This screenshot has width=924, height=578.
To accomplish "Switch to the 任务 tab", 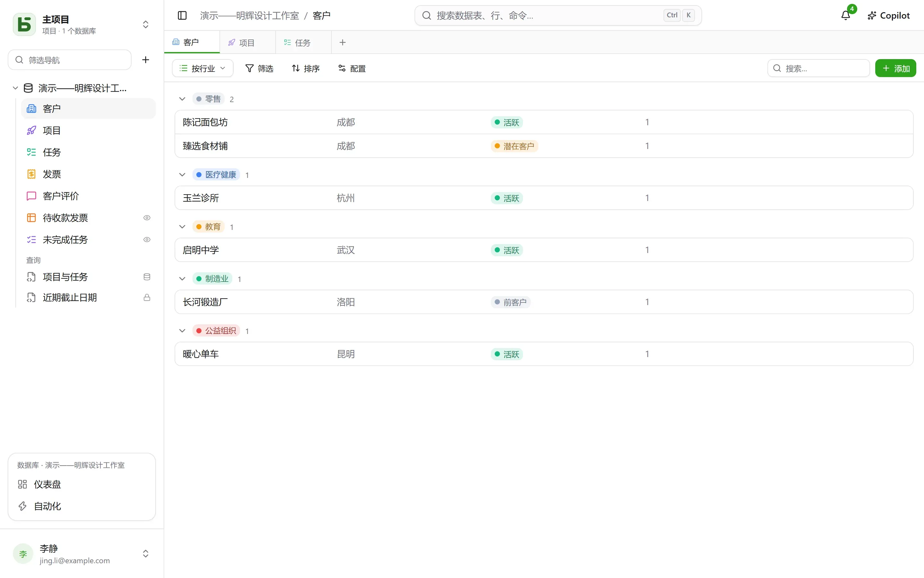I will coord(304,42).
